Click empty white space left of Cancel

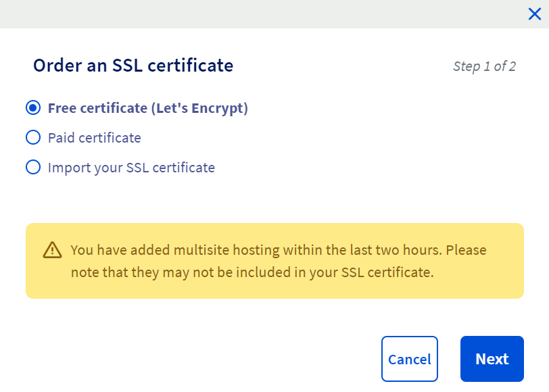tap(203, 359)
